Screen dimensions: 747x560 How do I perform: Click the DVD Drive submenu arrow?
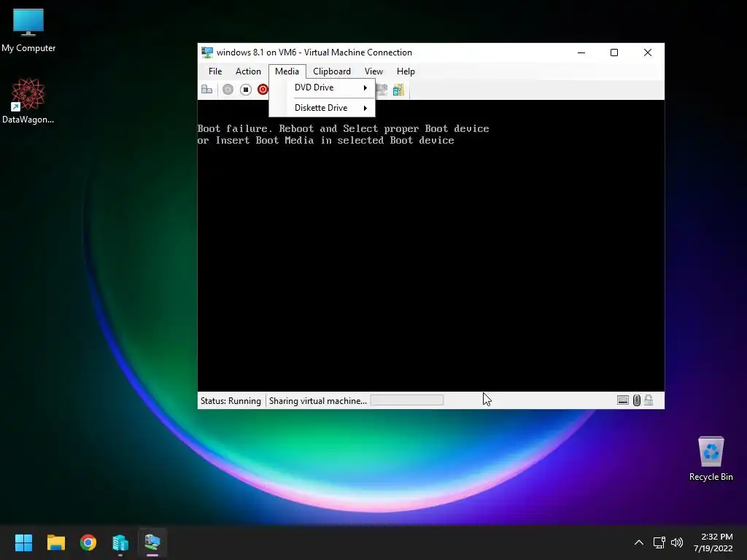pyautogui.click(x=365, y=87)
